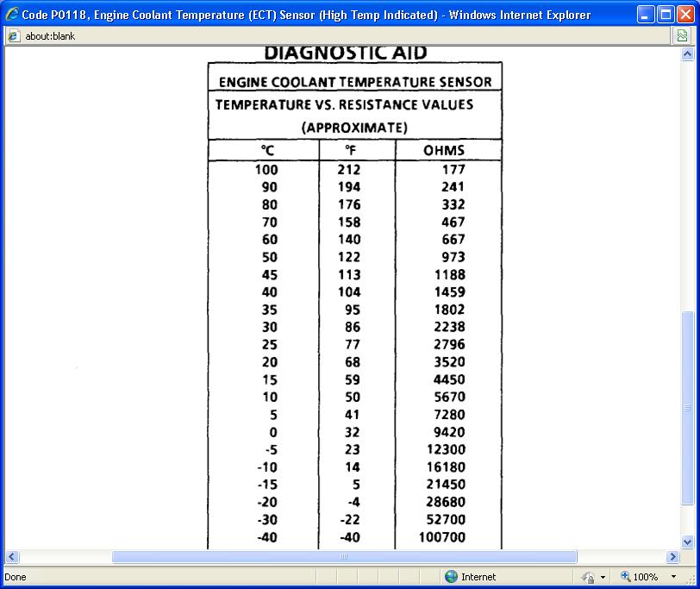The width and height of the screenshot is (700, 589).
Task: Click the window title bar text
Action: (306, 15)
